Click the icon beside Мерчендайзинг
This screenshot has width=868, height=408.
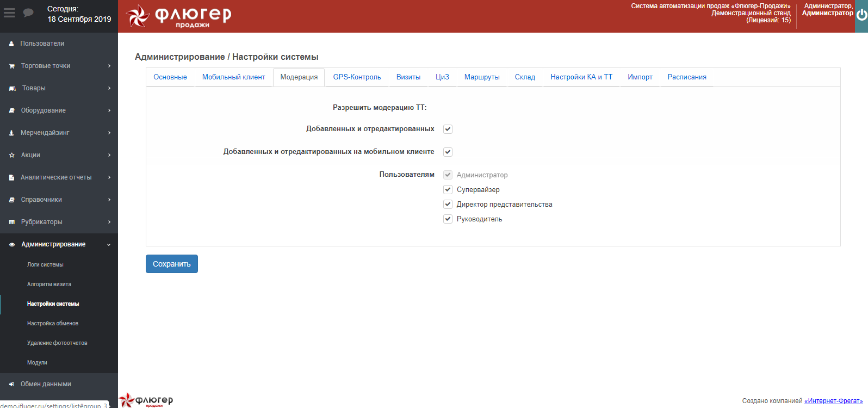(x=11, y=133)
